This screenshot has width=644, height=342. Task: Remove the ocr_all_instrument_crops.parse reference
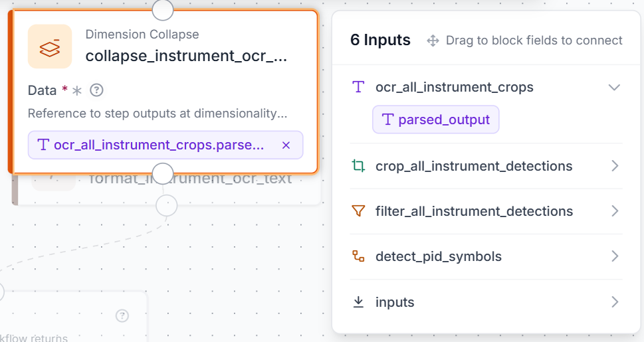point(286,145)
